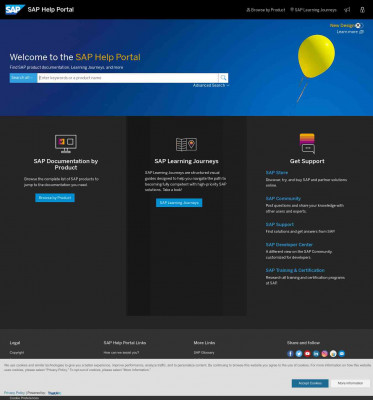Click the Get Support heading

pos(307,161)
